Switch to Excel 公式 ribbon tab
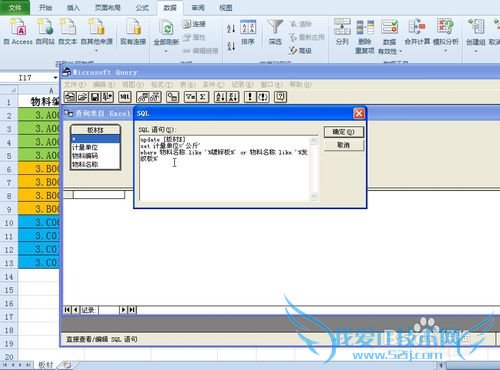The height and width of the screenshot is (370, 500). [x=142, y=7]
